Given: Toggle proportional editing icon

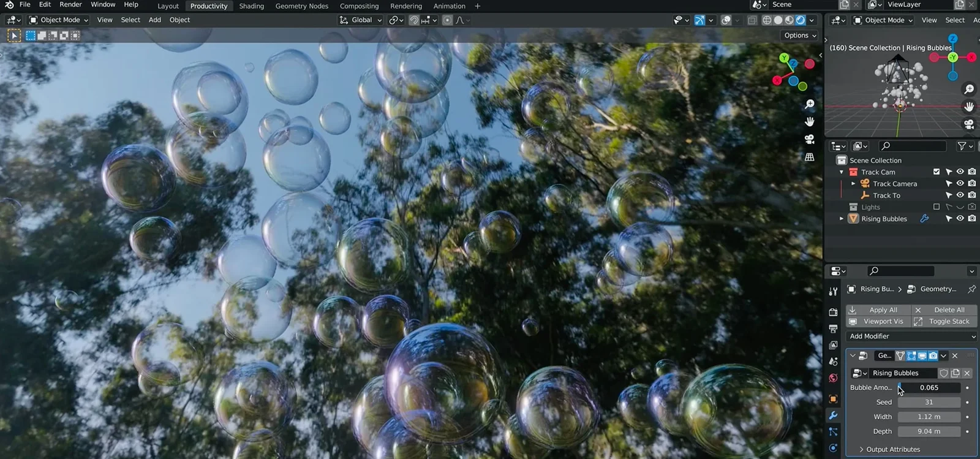Looking at the screenshot, I should [x=447, y=20].
